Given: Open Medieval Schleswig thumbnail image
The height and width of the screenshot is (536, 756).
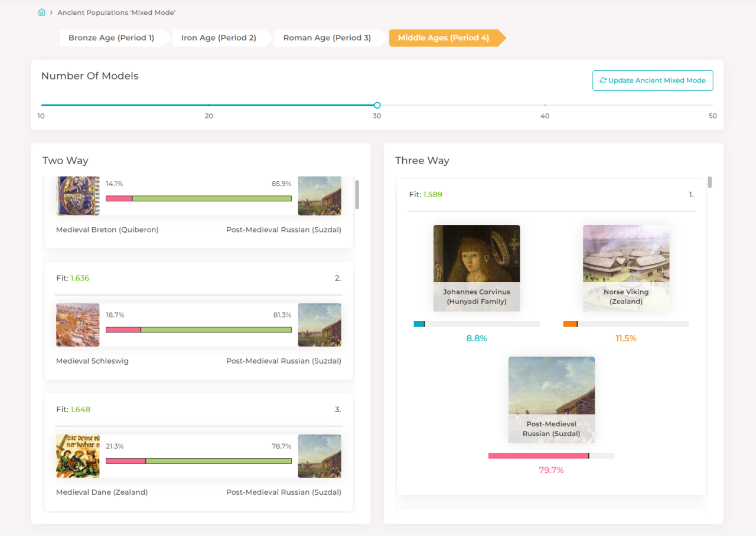Looking at the screenshot, I should coord(77,325).
